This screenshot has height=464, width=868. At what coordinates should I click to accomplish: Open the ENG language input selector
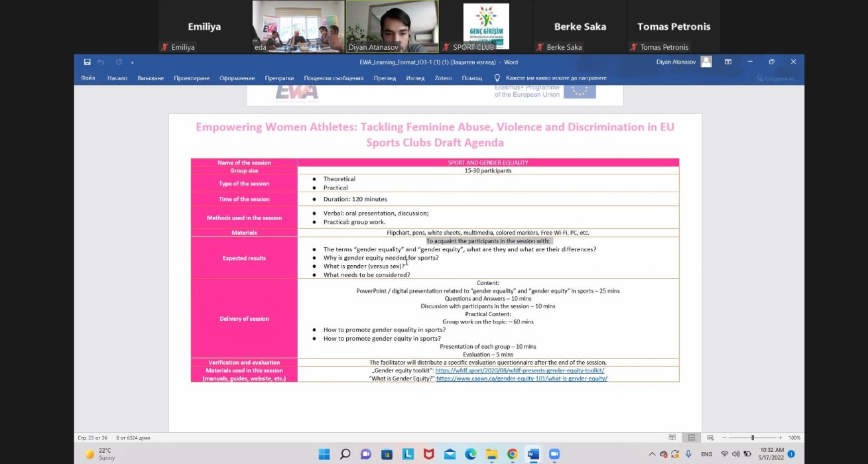[707, 454]
